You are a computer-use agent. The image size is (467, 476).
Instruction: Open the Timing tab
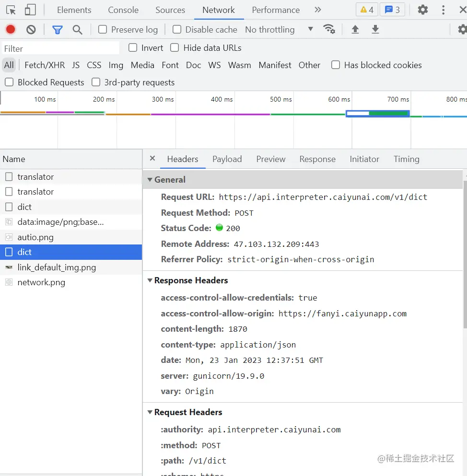[x=406, y=159]
